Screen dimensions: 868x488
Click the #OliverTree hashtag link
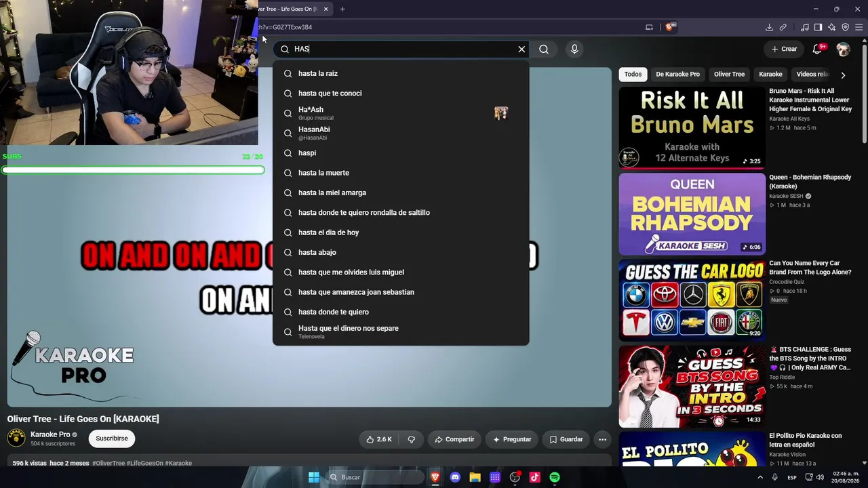click(108, 464)
